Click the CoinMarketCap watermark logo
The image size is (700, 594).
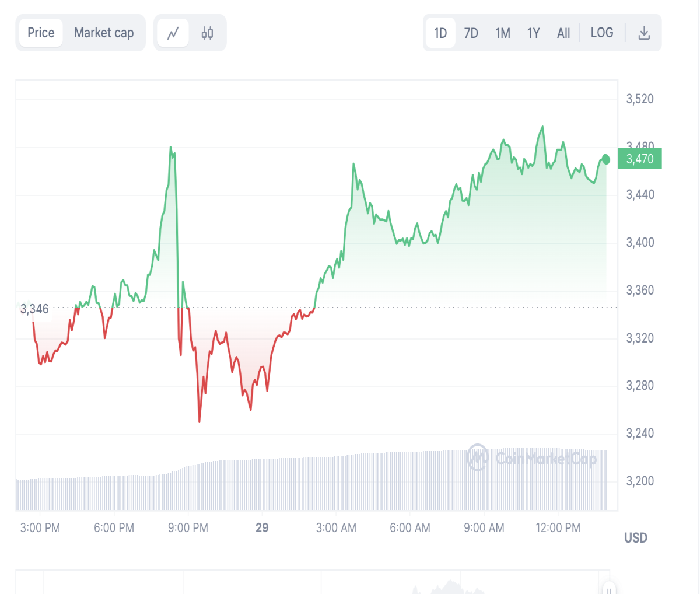tap(532, 458)
